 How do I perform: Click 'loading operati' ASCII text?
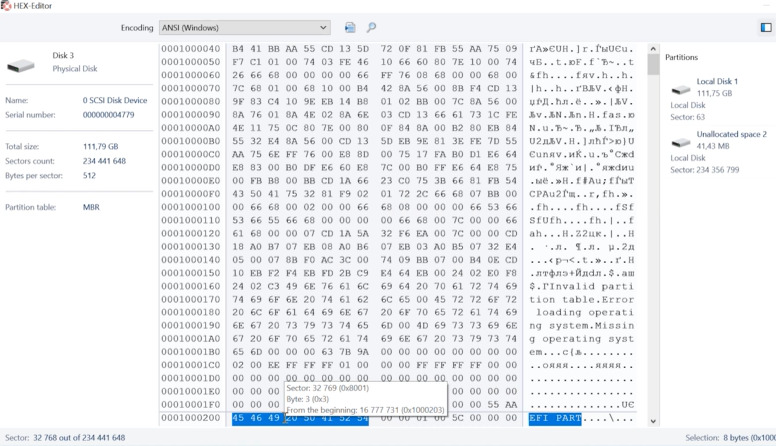click(585, 312)
